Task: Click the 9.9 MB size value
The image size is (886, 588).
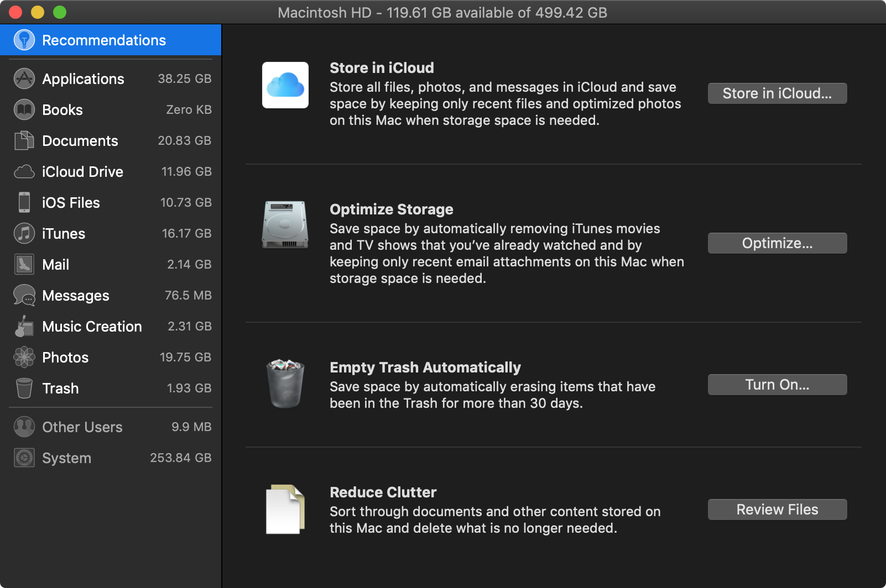Action: click(191, 427)
